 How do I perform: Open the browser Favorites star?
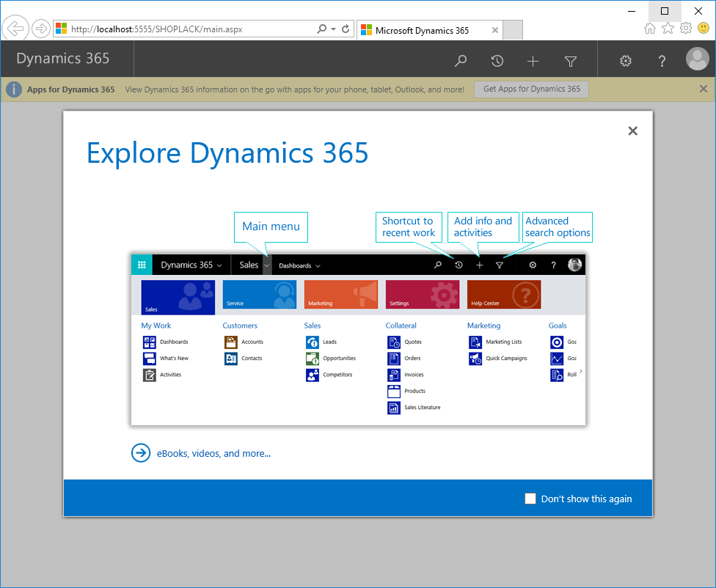click(x=668, y=29)
